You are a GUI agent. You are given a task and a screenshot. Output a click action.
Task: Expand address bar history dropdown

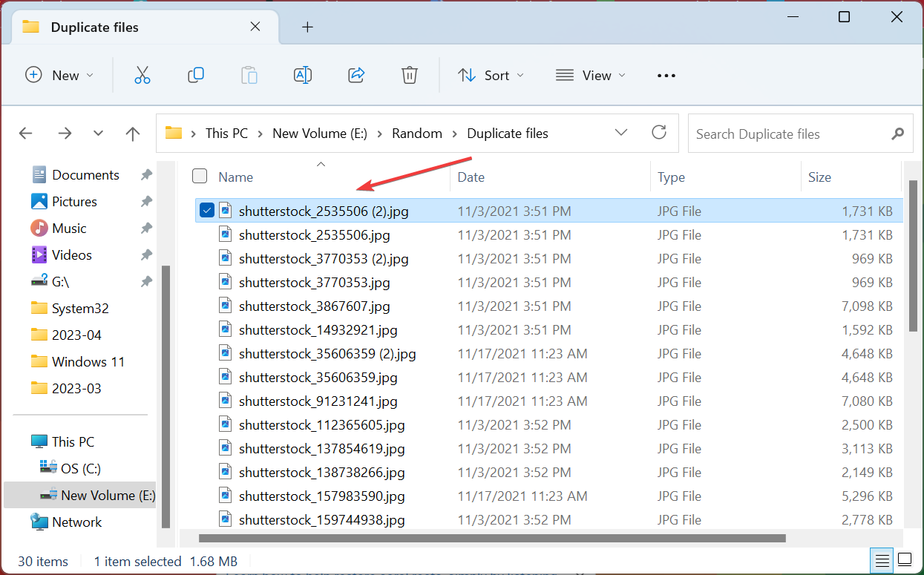pyautogui.click(x=622, y=133)
